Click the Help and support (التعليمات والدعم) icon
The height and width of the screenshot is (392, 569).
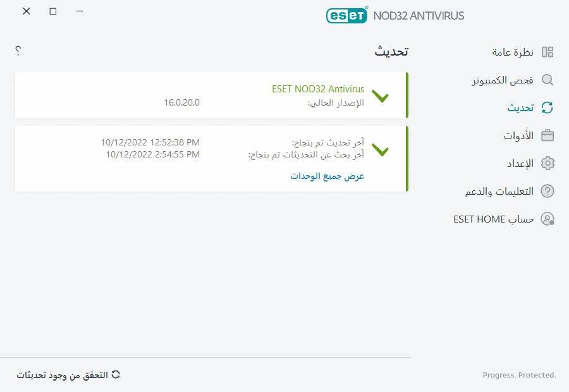(x=548, y=191)
